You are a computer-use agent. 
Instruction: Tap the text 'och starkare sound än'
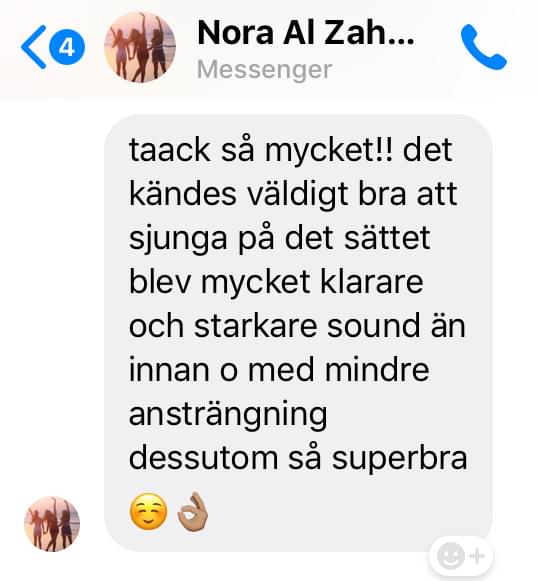pyautogui.click(x=297, y=326)
